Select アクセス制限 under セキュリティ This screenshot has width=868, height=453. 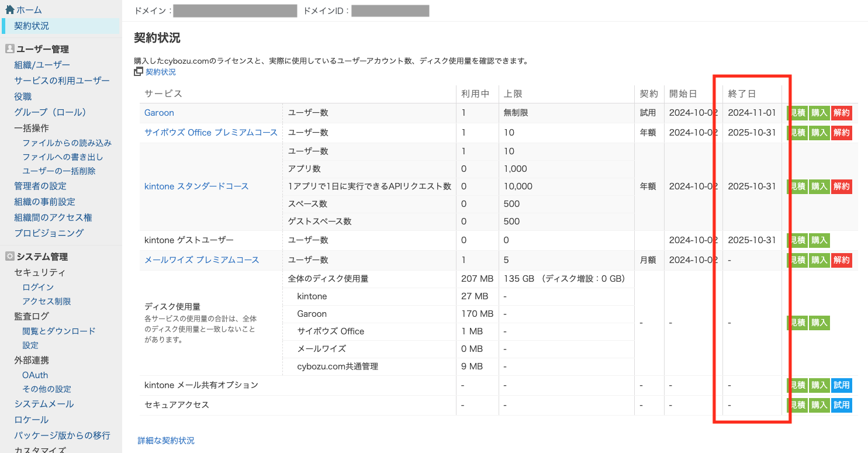(47, 302)
